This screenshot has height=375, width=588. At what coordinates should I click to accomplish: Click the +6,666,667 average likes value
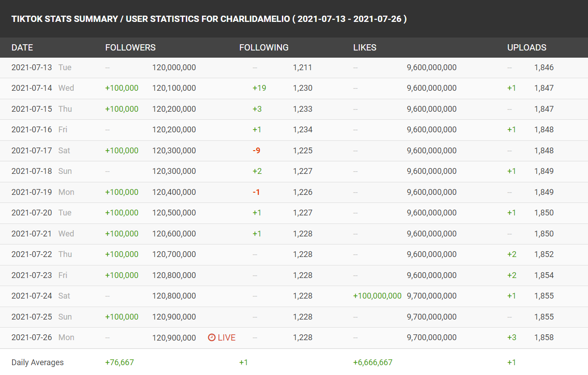click(373, 362)
